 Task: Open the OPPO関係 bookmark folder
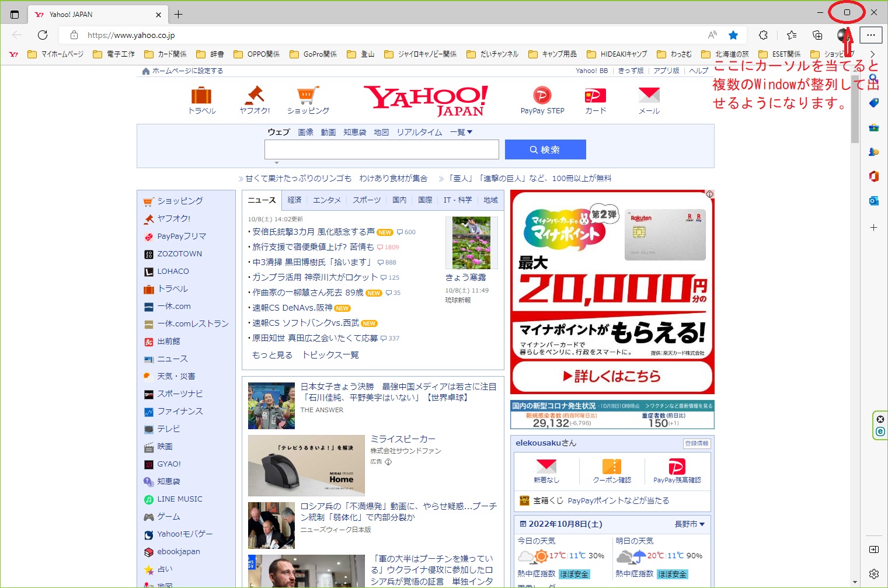coord(256,54)
